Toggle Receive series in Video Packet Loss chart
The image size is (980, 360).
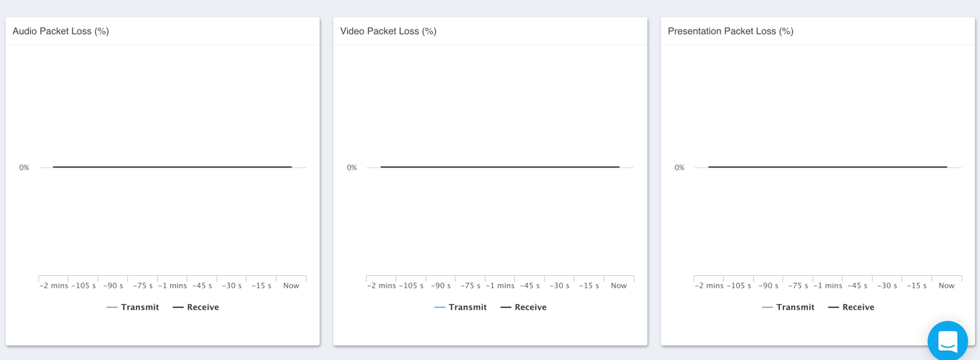[524, 307]
